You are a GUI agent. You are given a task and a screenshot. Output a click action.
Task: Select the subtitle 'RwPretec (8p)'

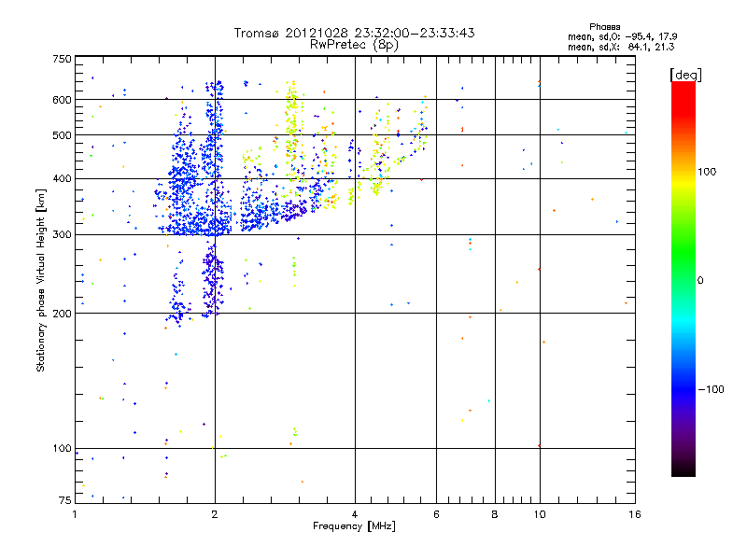354,45
